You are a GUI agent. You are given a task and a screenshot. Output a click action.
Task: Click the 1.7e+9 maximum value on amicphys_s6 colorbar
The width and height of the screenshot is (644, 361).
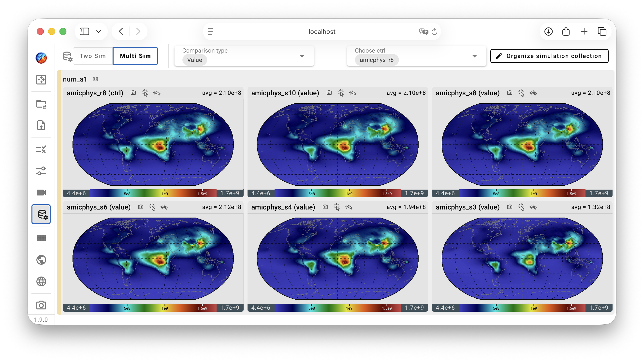pos(230,307)
